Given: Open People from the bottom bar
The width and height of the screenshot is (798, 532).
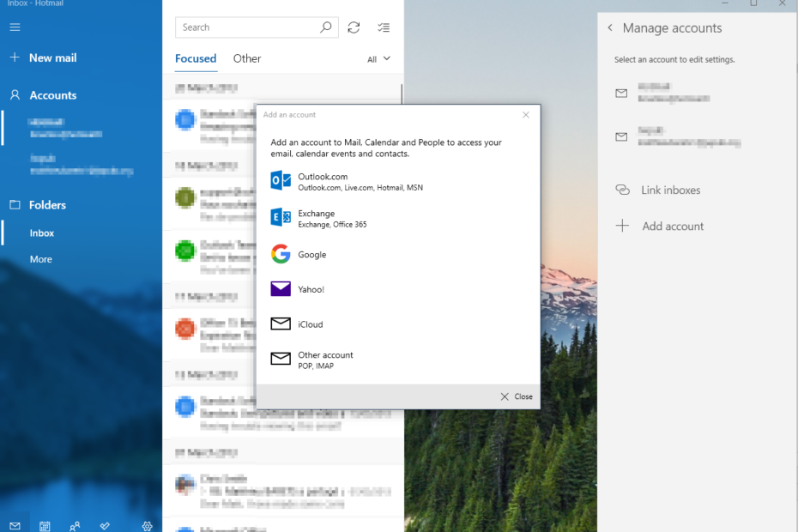Looking at the screenshot, I should point(75,526).
